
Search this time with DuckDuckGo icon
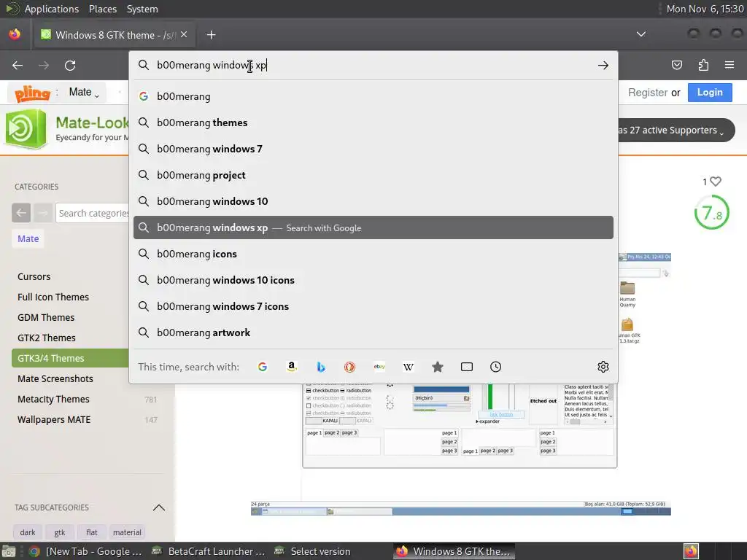[x=349, y=367]
